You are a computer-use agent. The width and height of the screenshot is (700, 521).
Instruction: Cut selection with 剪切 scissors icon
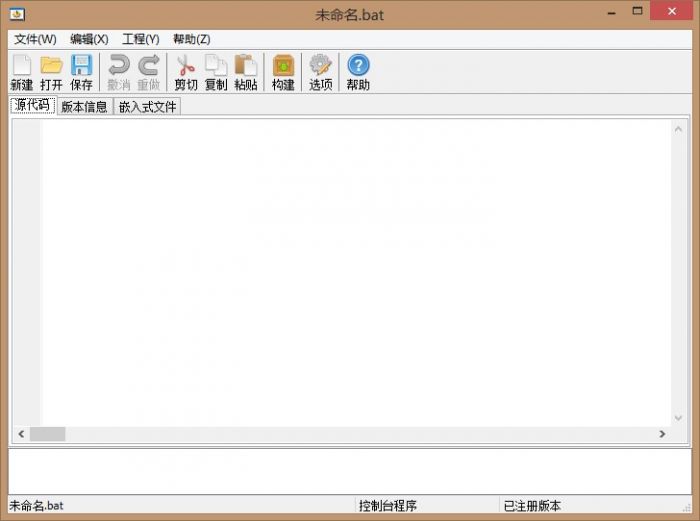tap(186, 72)
